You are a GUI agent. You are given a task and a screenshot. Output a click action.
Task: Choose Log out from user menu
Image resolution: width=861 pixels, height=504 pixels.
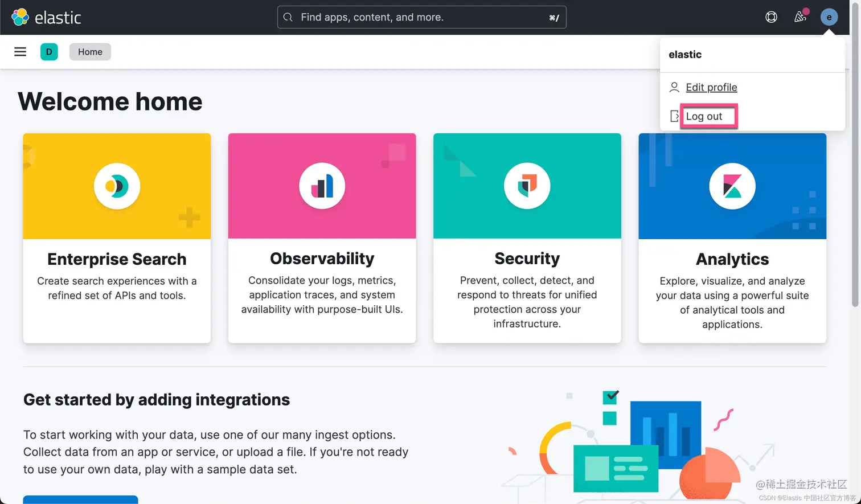coord(704,116)
